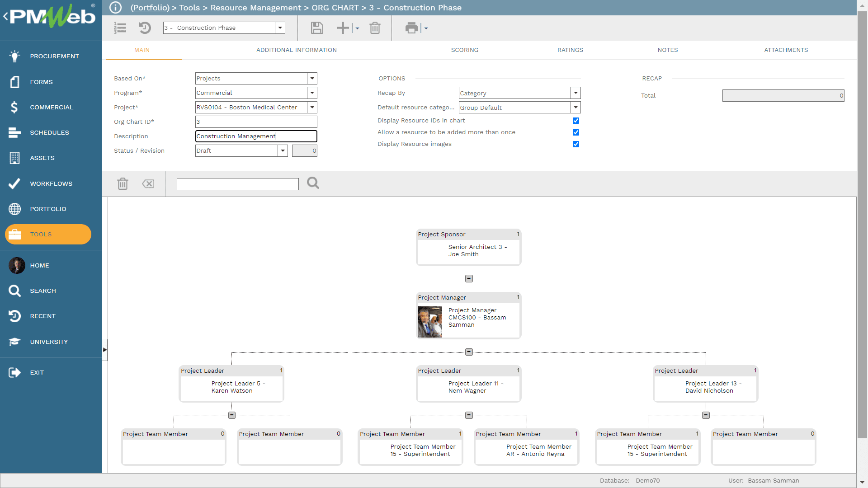
Task: Select the Project Manager node
Action: pos(469,315)
